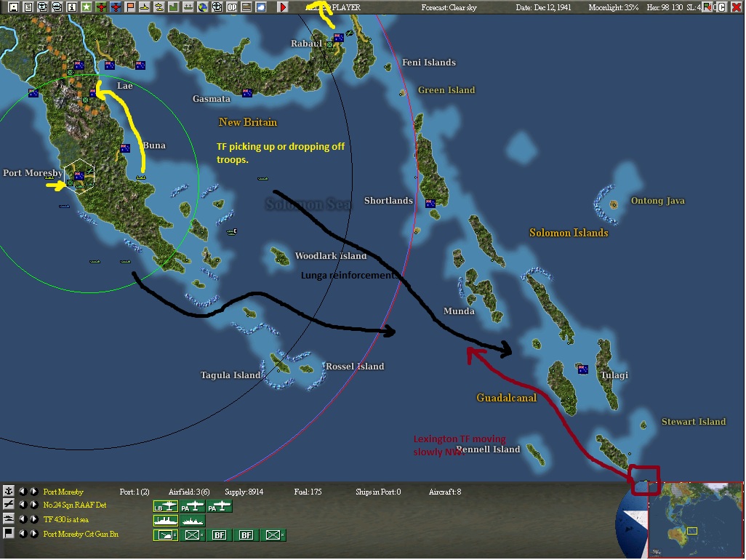Viewport: 746px width, 560px height.
Task: Select the red plane on blue toolbar icon
Action: click(116, 7)
